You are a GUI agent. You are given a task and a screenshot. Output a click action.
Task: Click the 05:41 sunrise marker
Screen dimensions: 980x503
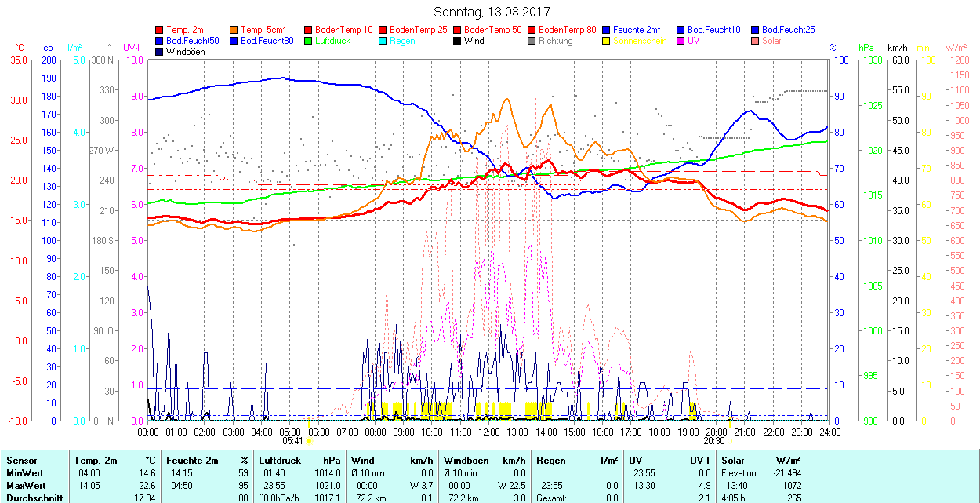pyautogui.click(x=292, y=441)
